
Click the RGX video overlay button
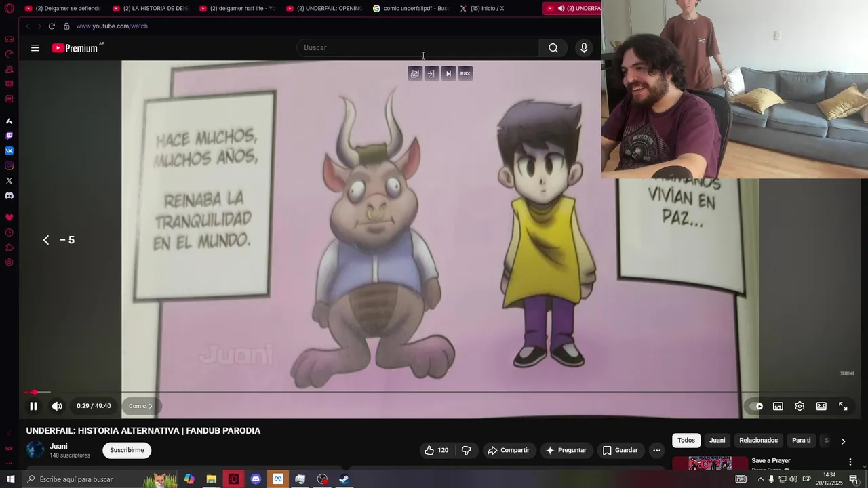[x=465, y=73]
